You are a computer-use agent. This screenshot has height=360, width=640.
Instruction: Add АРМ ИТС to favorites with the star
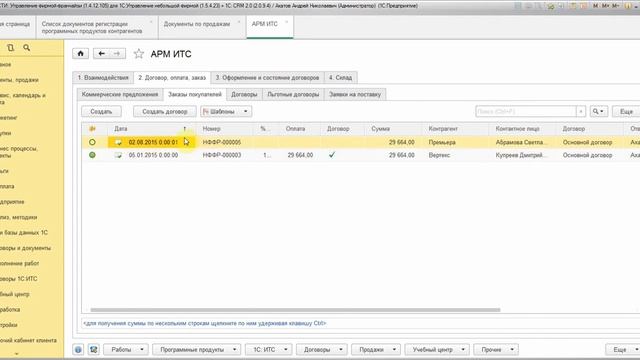tap(139, 53)
